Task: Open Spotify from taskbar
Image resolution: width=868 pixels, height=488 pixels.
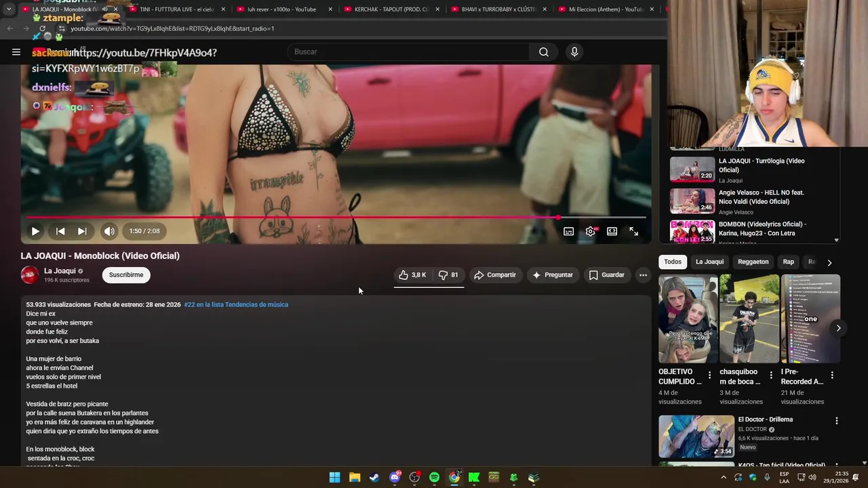Action: click(434, 477)
